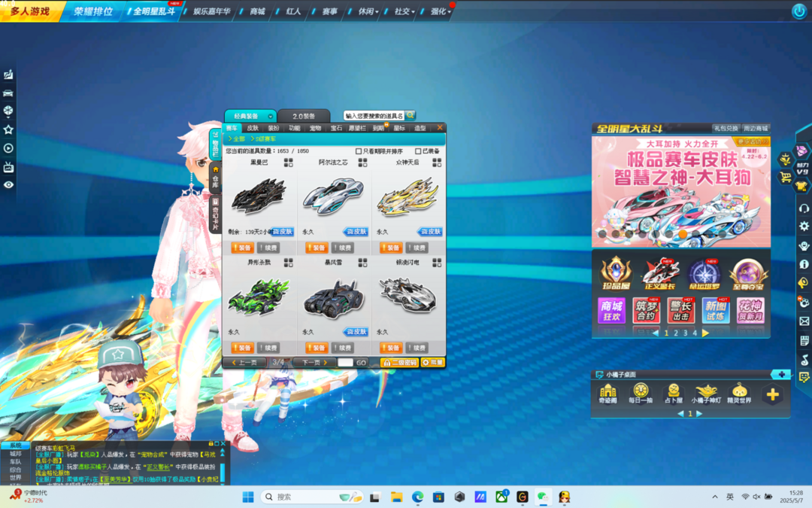Select 车队 chat channel

click(x=16, y=461)
